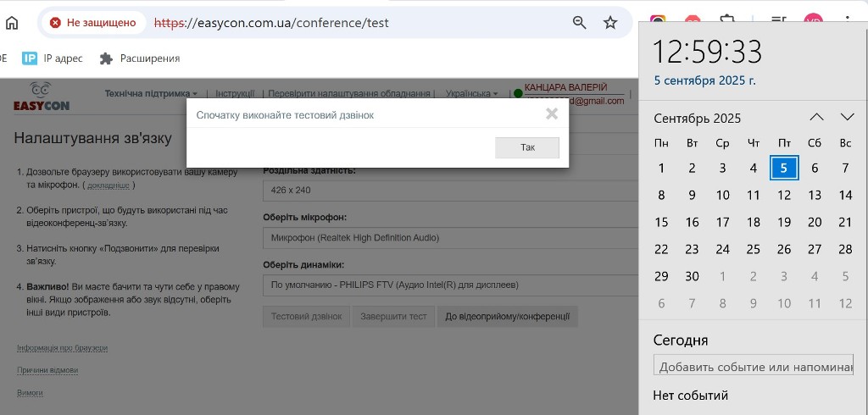Open the IP адрес bookmark
This screenshot has height=415, width=868.
point(53,58)
